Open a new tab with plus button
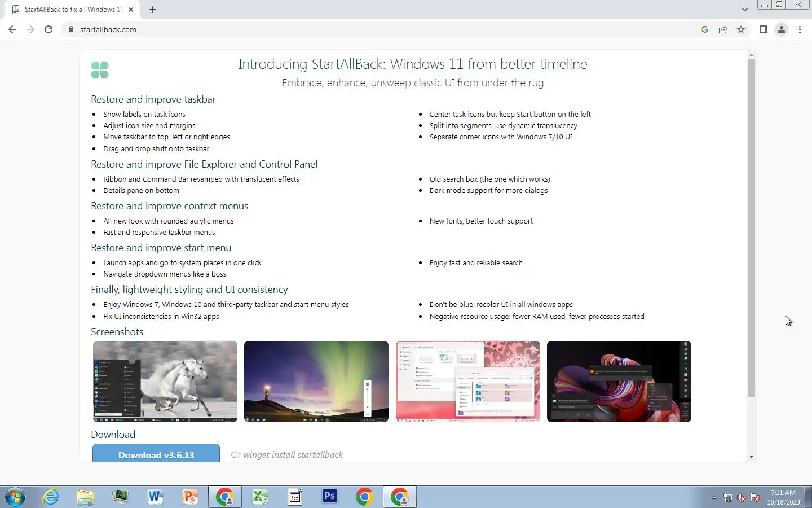This screenshot has width=812, height=508. pyautogui.click(x=152, y=10)
